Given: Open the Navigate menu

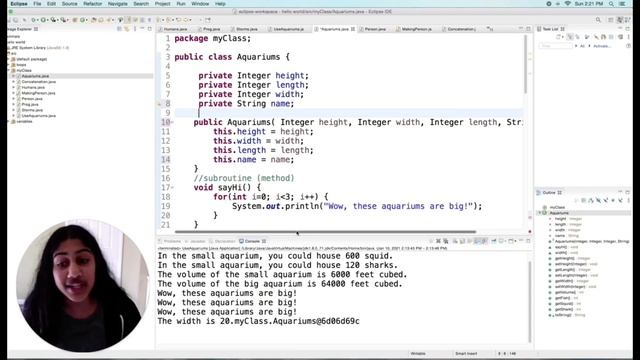Looking at the screenshot, I should (118, 4).
